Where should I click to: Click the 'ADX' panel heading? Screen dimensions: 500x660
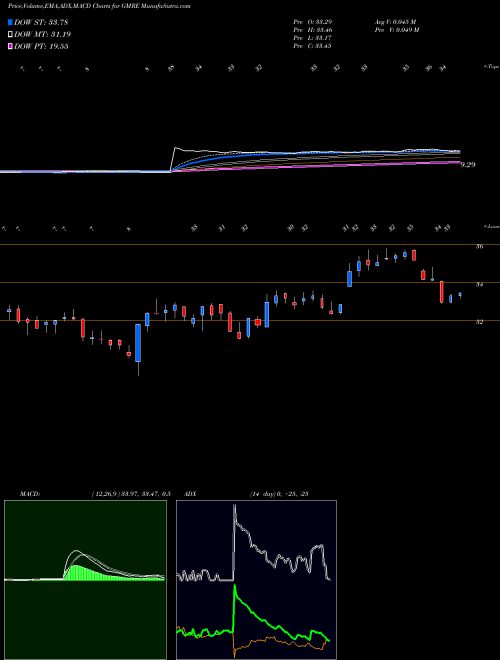coord(190,494)
